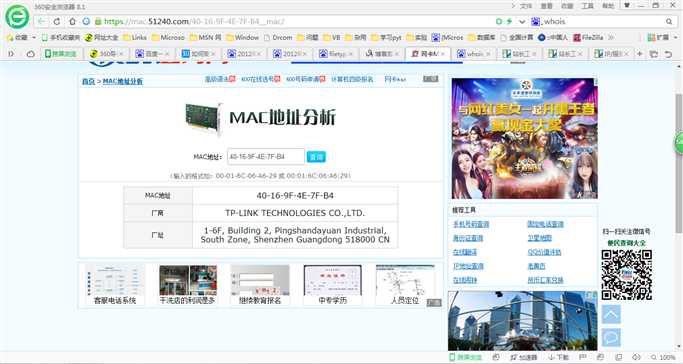
Task: Click the browser back arrow button
Action: (41, 21)
